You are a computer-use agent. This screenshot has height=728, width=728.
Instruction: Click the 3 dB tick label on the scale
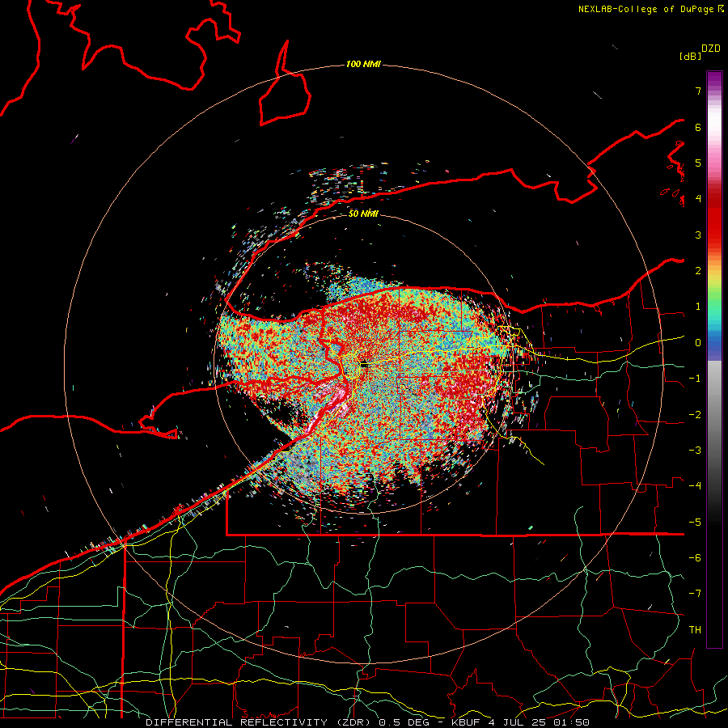point(698,235)
